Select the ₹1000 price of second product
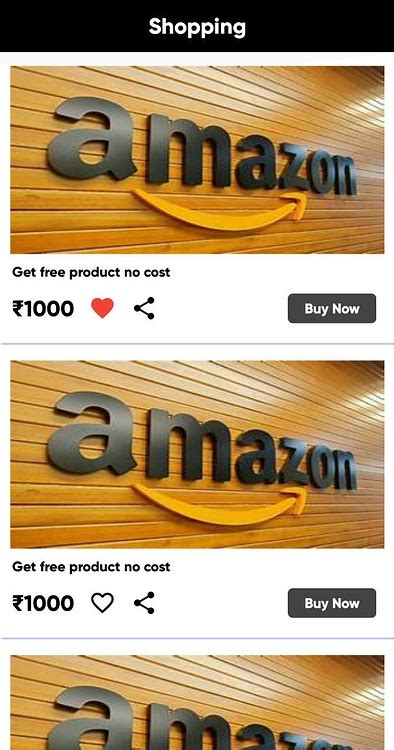The width and height of the screenshot is (394, 750). [43, 603]
